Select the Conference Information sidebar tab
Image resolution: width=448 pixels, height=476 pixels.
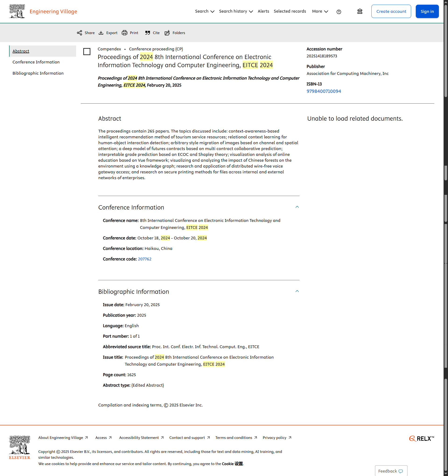36,62
